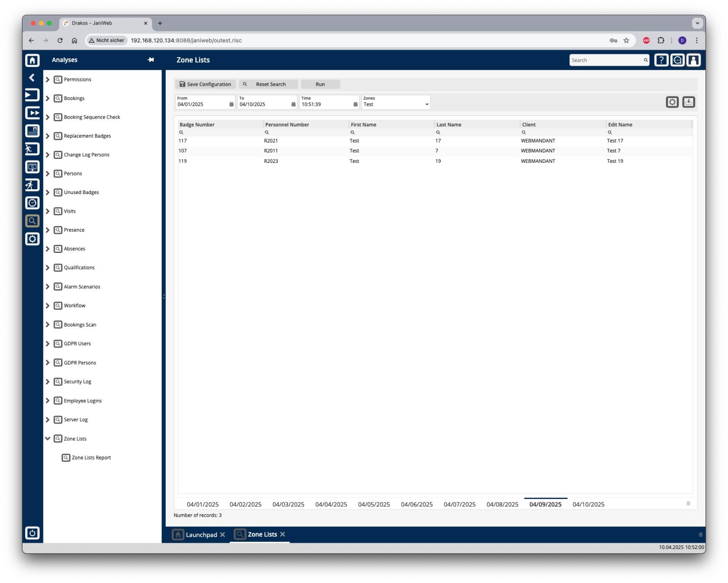Screen dimensions: 728x583
Task: Click the Client column filter icon
Action: click(x=524, y=133)
